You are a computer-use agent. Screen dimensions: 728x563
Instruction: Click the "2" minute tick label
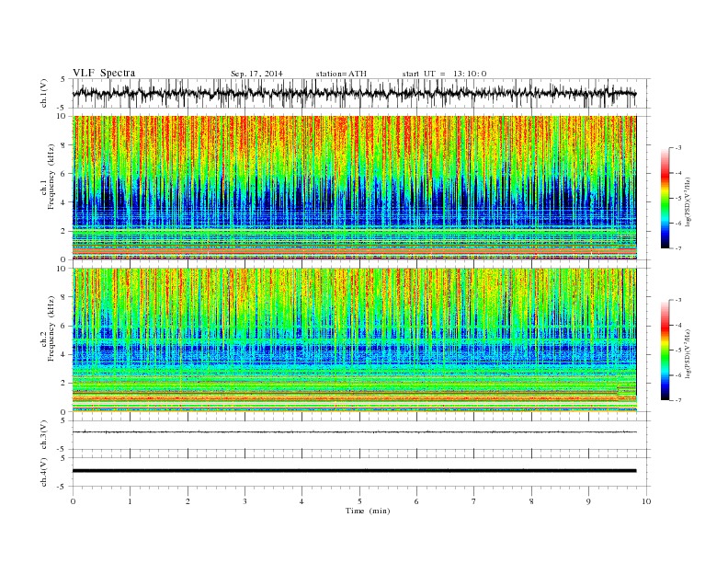point(188,501)
